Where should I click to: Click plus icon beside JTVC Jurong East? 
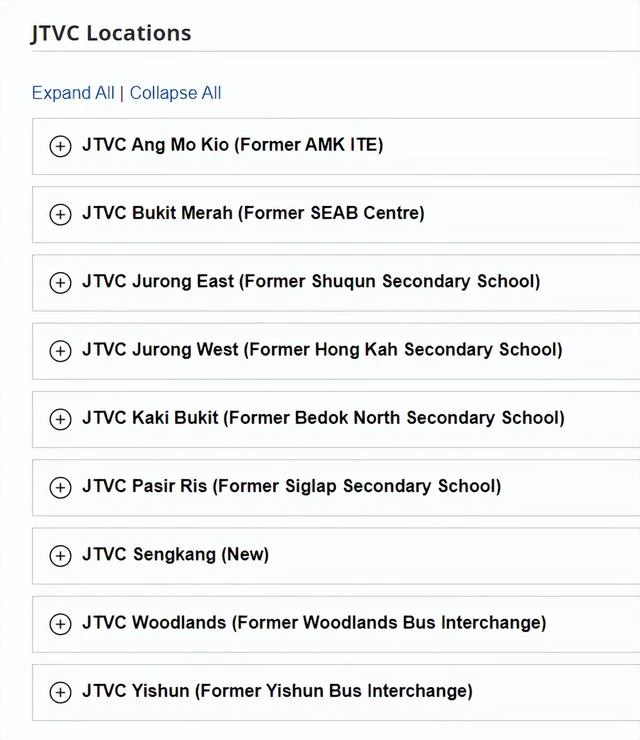coord(60,283)
